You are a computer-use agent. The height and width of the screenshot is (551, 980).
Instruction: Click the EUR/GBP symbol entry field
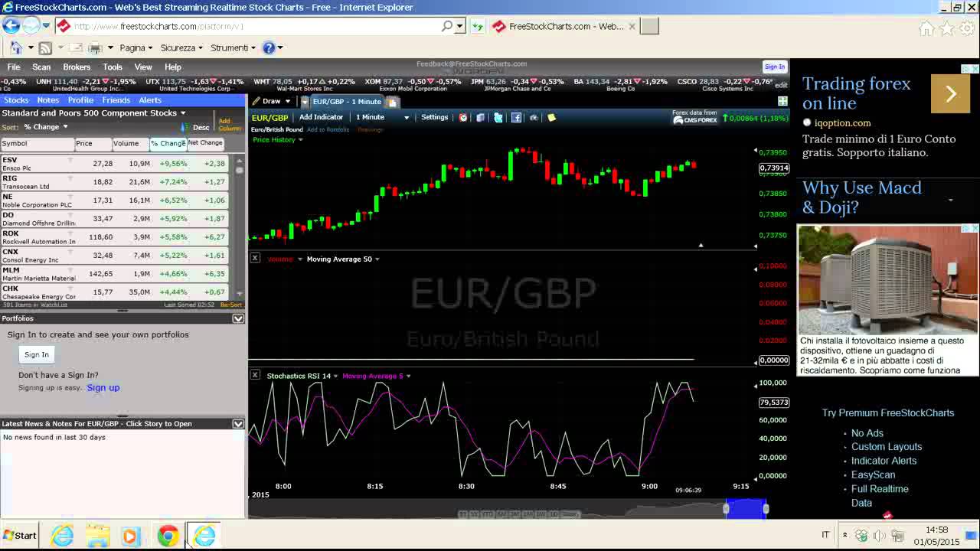[270, 117]
